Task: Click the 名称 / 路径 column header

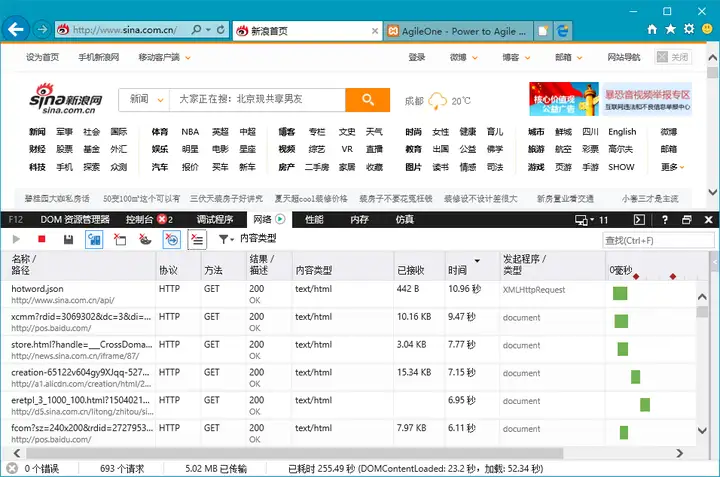Action: tap(78, 265)
